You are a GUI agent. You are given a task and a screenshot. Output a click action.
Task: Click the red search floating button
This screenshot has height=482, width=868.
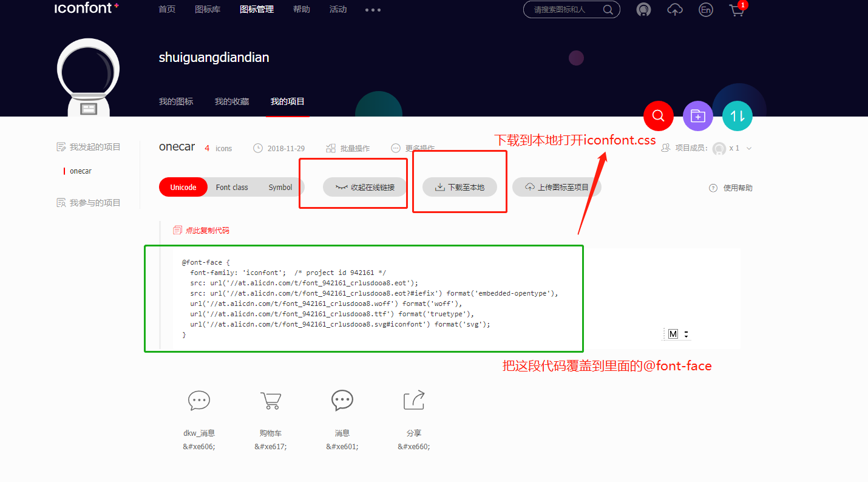[658, 115]
